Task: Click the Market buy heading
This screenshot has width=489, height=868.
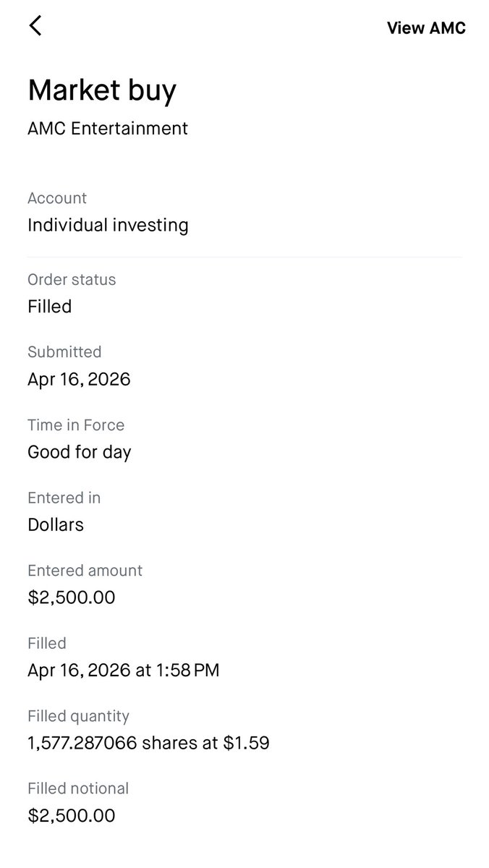Action: (102, 90)
